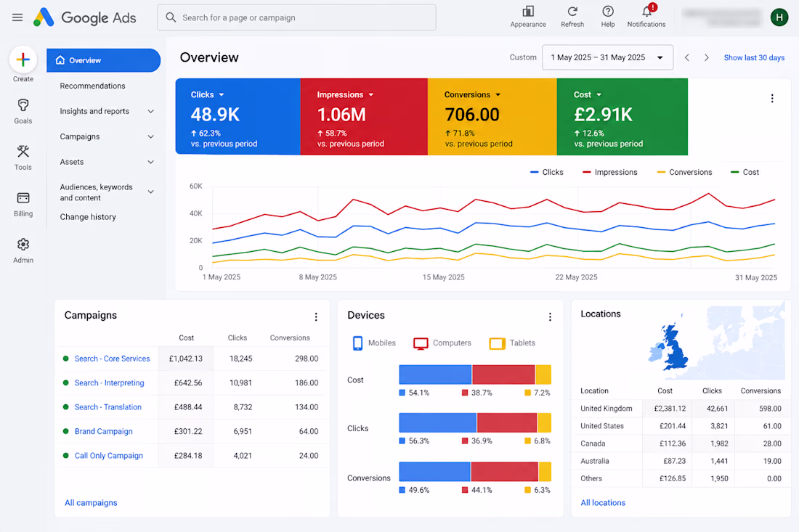Click Show last 30 days link
The image size is (799, 532).
(x=754, y=57)
